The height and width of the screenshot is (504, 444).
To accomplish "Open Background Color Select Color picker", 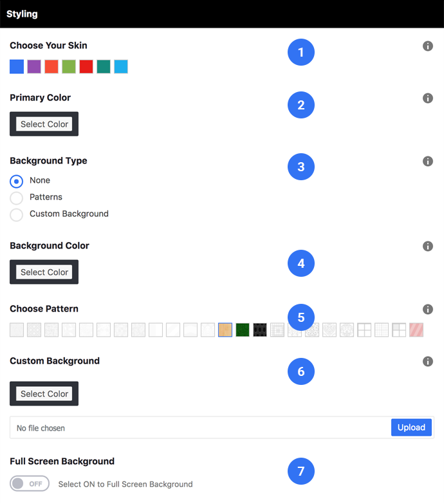I will coord(44,272).
